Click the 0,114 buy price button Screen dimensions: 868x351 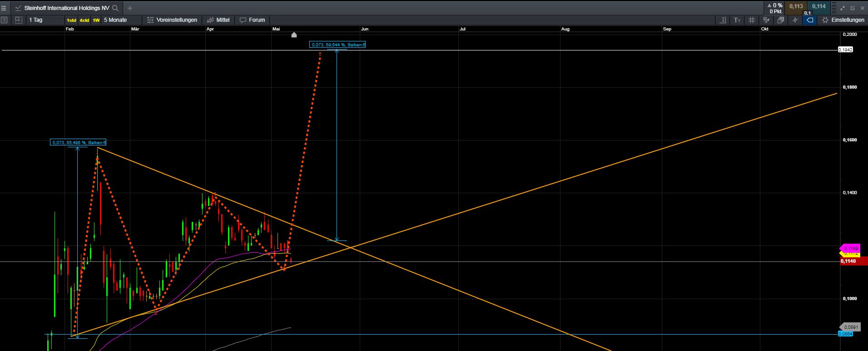click(819, 6)
